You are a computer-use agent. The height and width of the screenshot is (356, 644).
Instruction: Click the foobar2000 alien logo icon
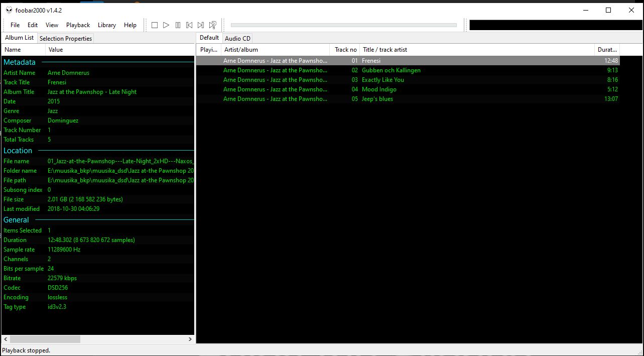click(x=9, y=10)
